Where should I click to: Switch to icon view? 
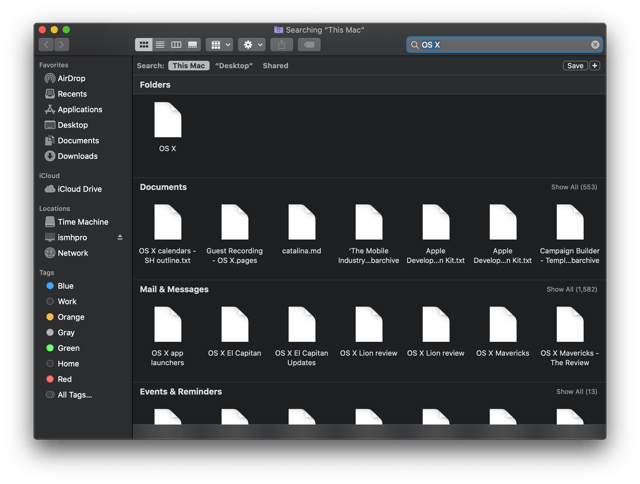144,44
